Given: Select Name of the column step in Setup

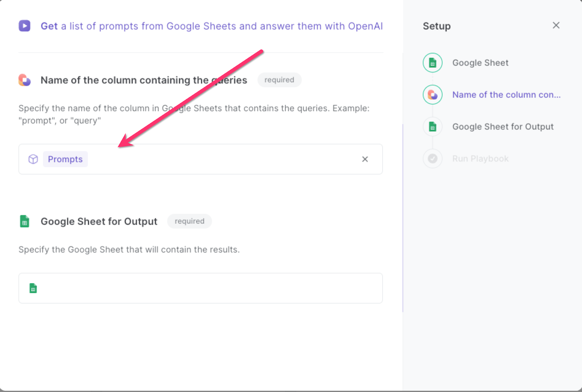Looking at the screenshot, I should [x=506, y=95].
